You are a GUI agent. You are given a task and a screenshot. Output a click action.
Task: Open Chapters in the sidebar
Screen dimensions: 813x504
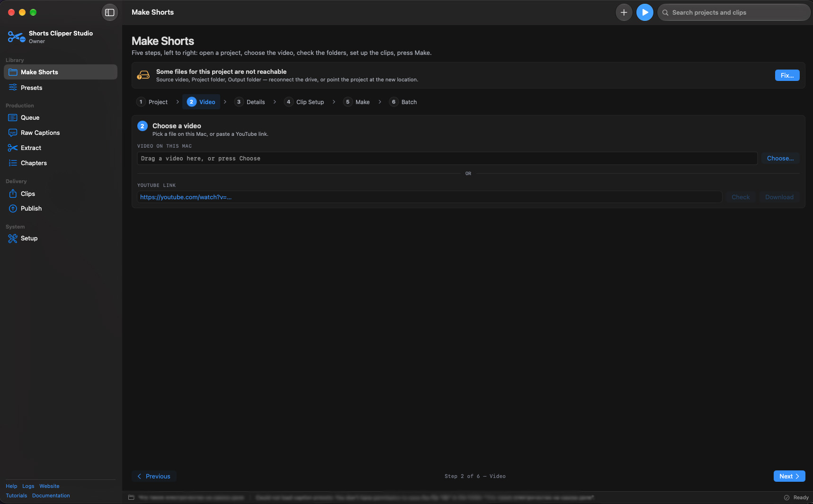[x=61, y=163]
